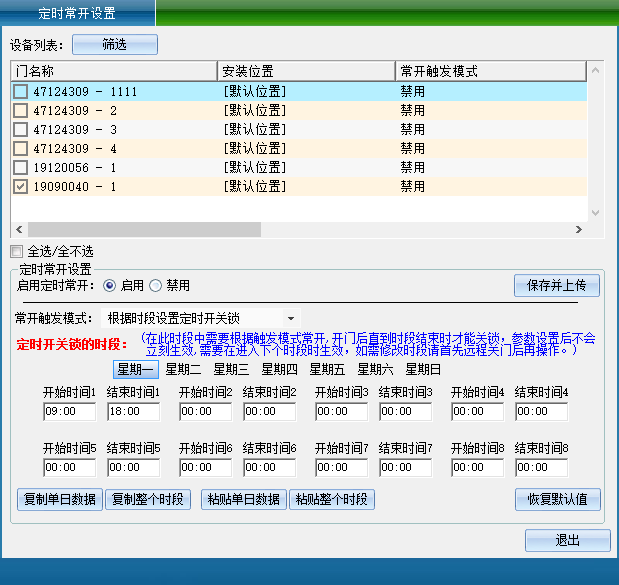Select the 启用 radio button
619x585 pixels.
click(x=109, y=285)
